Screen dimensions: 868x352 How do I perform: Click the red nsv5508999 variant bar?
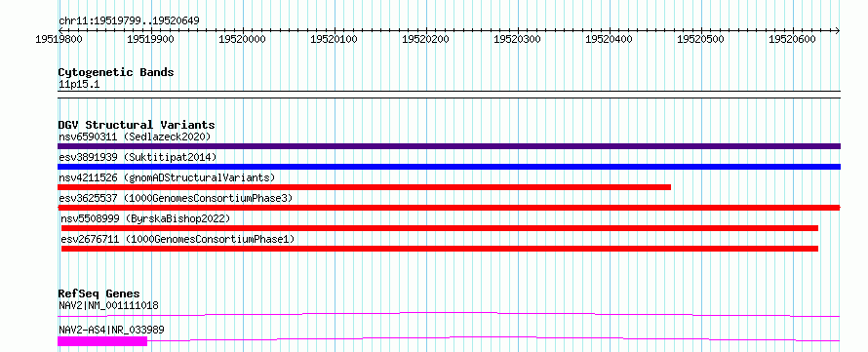click(x=440, y=228)
